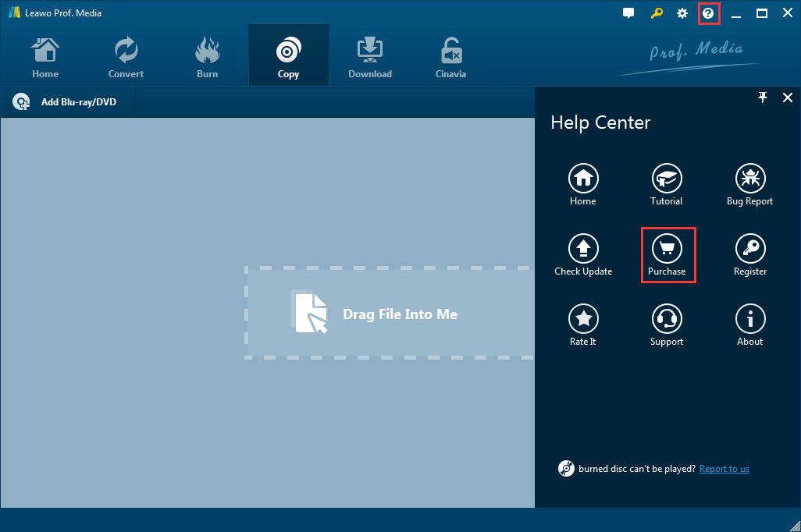Go to the Download module
The width and height of the screenshot is (801, 532).
[370, 57]
